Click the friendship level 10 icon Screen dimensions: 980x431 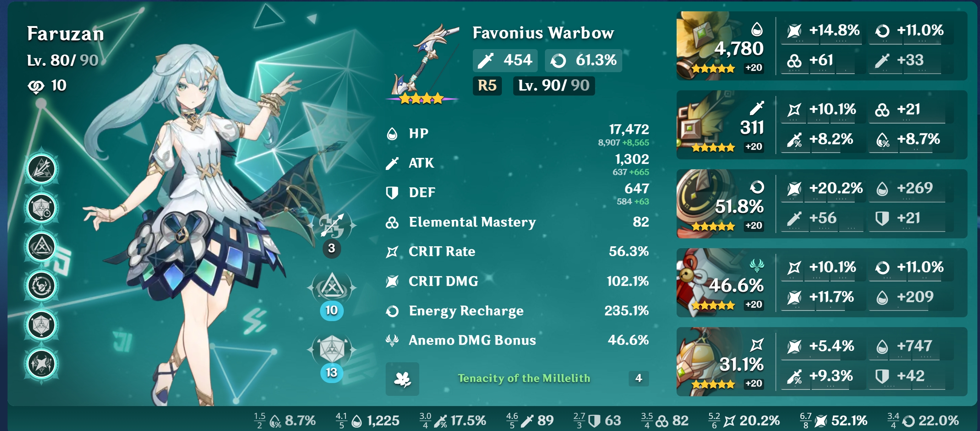[x=36, y=87]
